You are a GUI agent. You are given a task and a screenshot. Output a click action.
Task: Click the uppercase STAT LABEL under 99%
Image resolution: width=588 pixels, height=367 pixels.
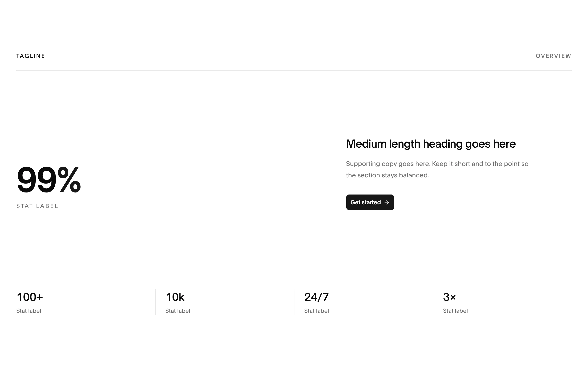(37, 206)
